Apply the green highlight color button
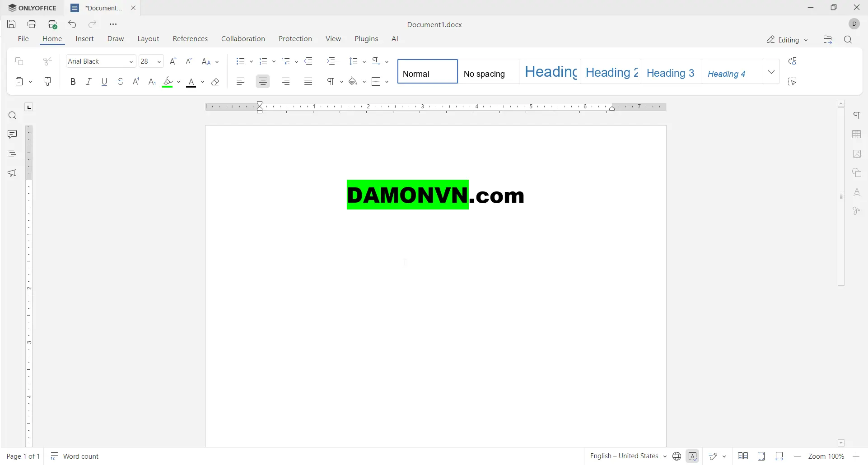 click(x=168, y=82)
